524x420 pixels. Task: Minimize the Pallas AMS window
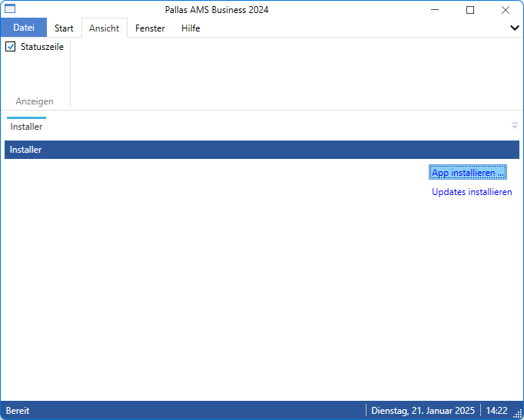[435, 10]
